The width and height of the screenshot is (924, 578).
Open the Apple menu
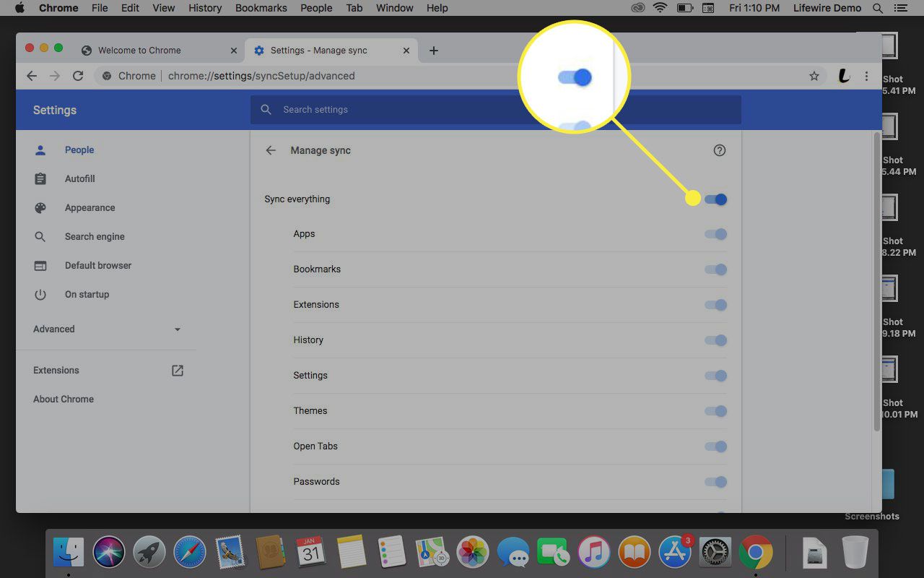point(19,8)
